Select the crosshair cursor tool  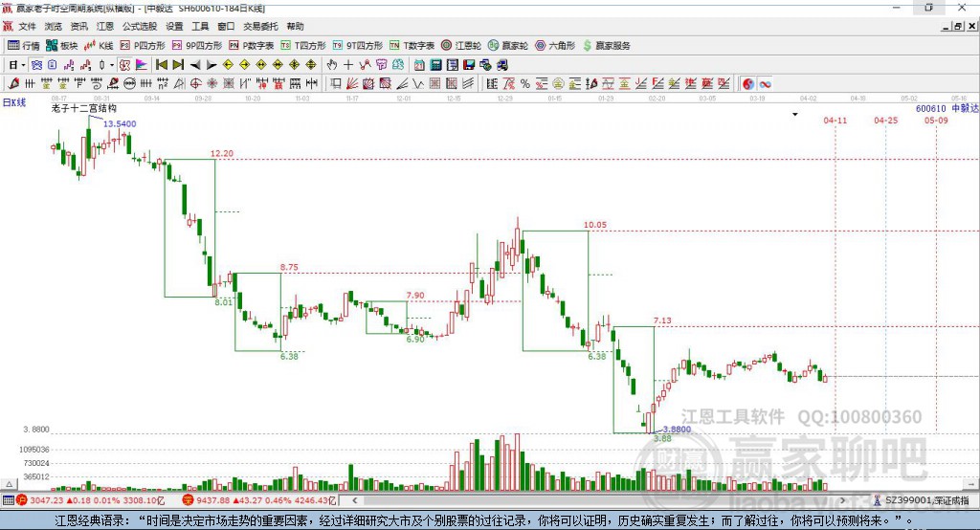348,65
